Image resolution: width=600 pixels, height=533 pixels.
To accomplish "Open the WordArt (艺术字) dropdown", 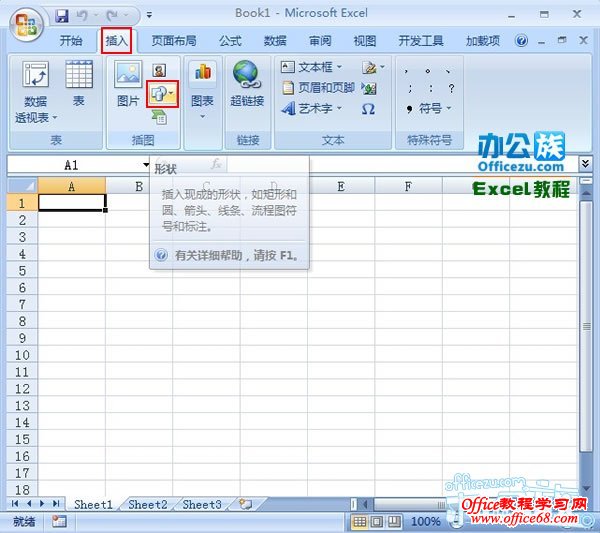I will coord(320,109).
